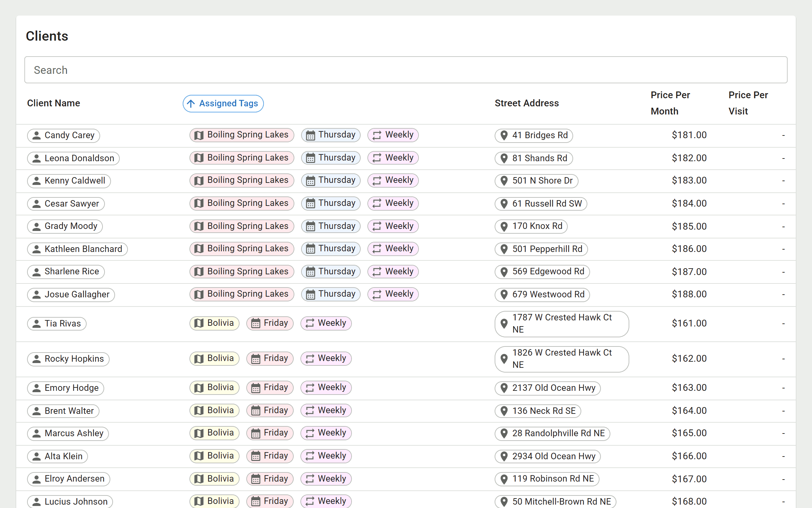The width and height of the screenshot is (812, 508).
Task: Click the Street Address column header
Action: (526, 103)
